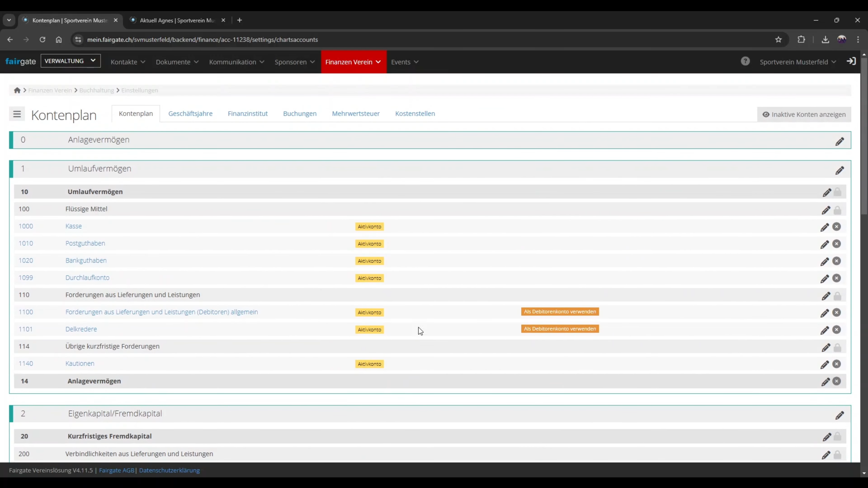Screen dimensions: 868x488
Task: Toggle Inaktive Konten anzeigen
Action: coord(804,115)
